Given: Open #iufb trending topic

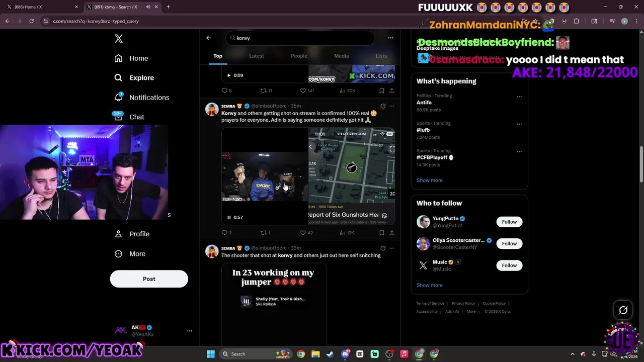Looking at the screenshot, I should point(423,130).
